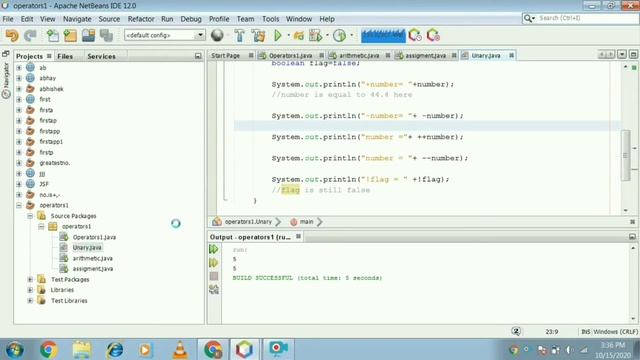Open Internet Explorer from taskbar
Image resolution: width=640 pixels, height=360 pixels.
coord(115,350)
